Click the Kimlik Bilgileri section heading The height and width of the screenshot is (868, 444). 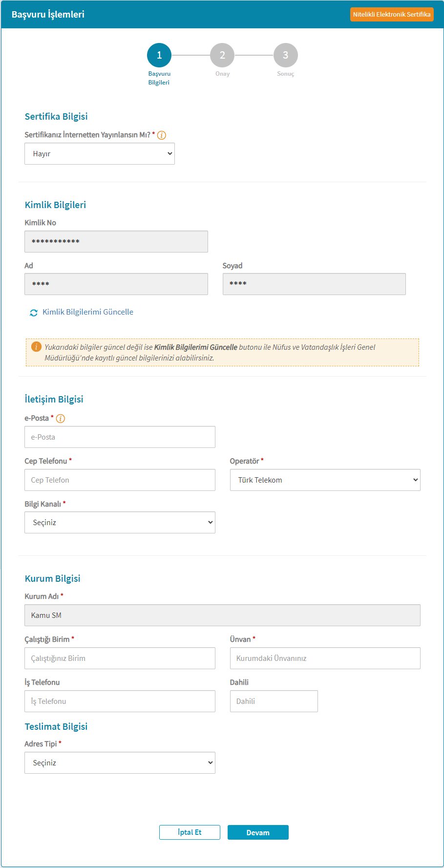[55, 205]
